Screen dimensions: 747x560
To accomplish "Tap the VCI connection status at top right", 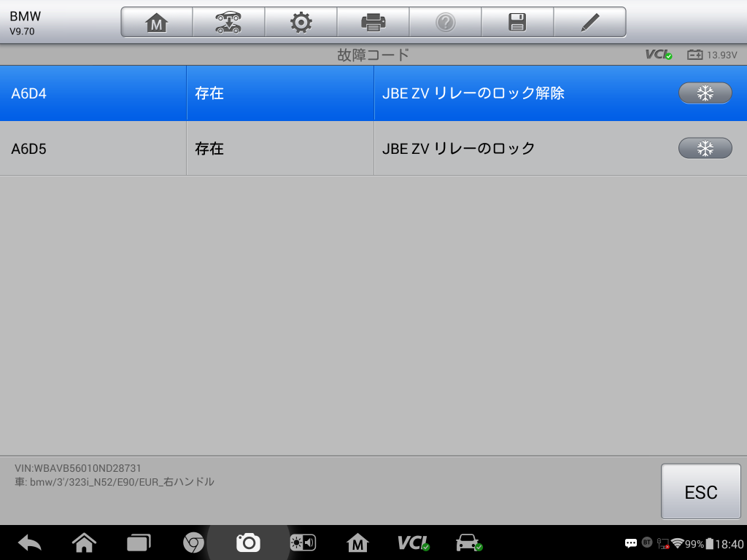I will pyautogui.click(x=659, y=55).
